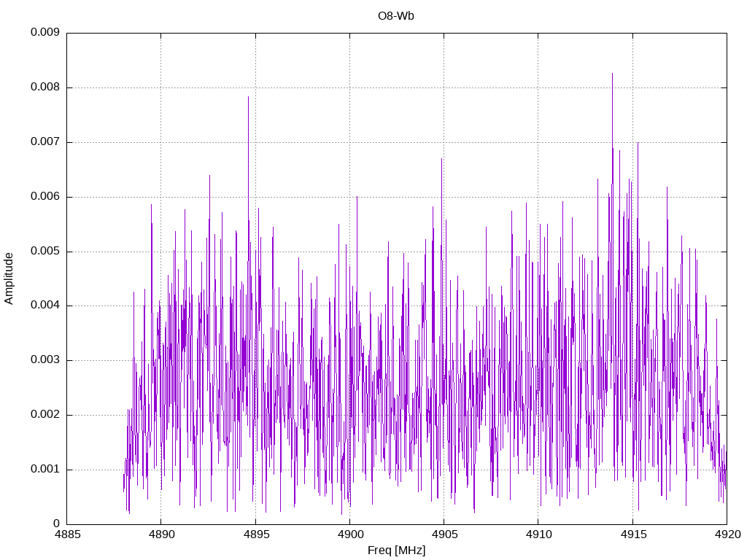
Task: Click y-axis tick label 0.004
Action: [x=45, y=306]
